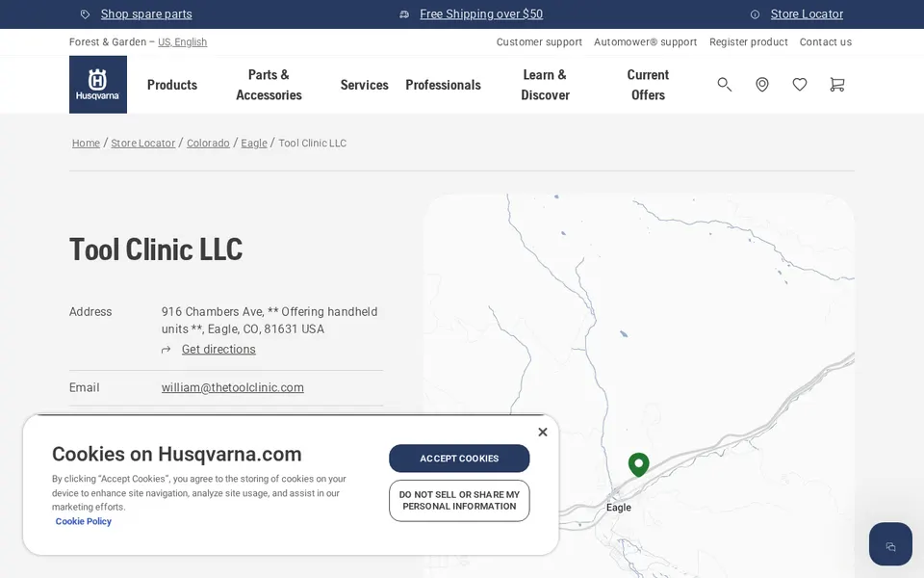Open Register product link
Image resolution: width=924 pixels, height=578 pixels.
[749, 41]
